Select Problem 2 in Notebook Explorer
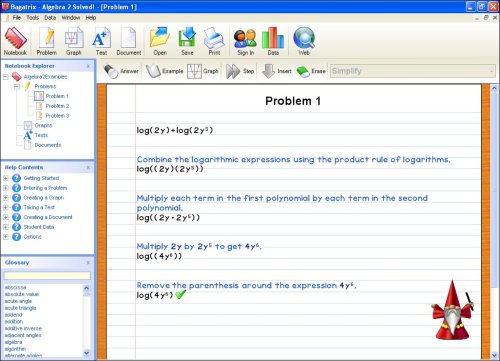The width and height of the screenshot is (500, 361). 57,106
